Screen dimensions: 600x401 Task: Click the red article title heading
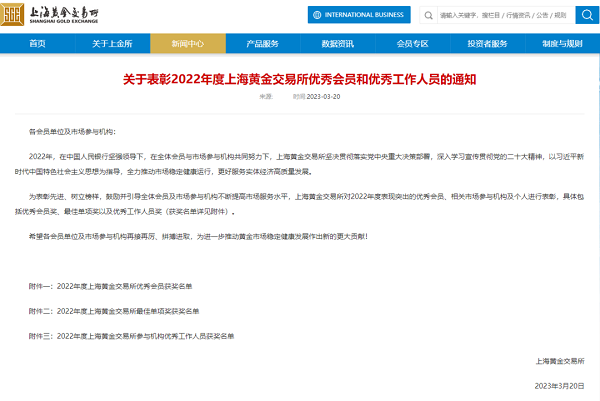299,79
